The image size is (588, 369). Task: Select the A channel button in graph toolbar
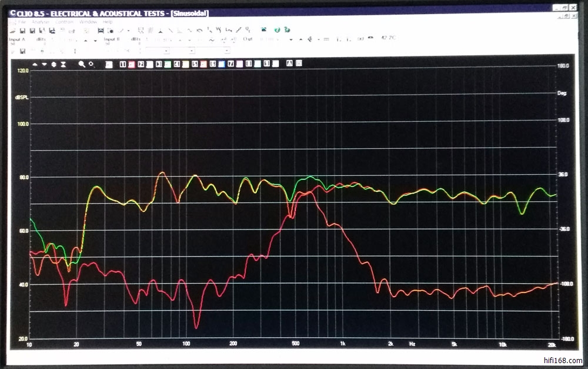(x=289, y=64)
